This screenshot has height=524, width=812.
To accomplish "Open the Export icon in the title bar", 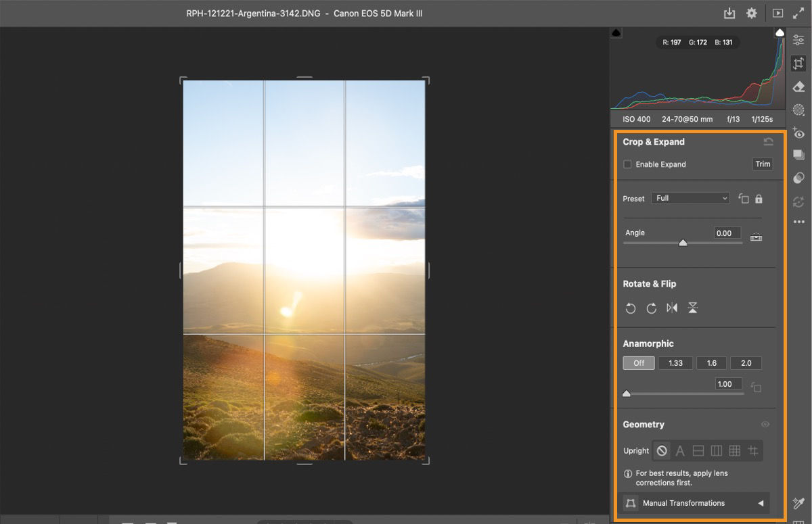I will click(x=729, y=13).
